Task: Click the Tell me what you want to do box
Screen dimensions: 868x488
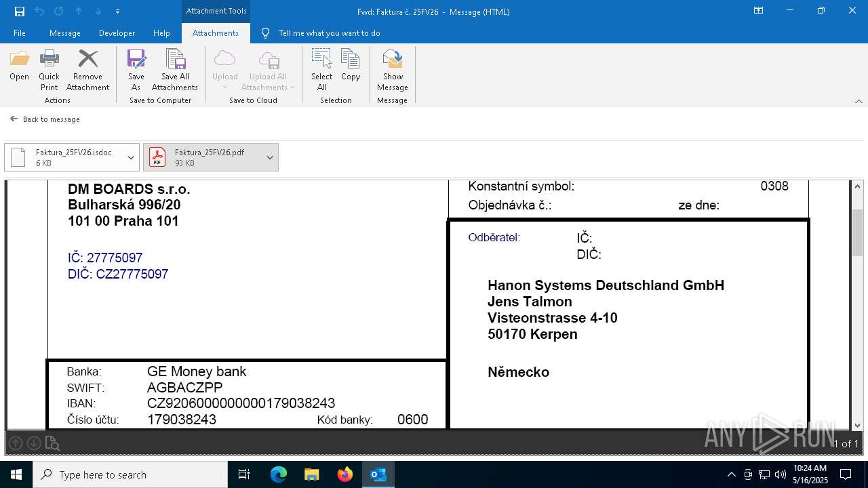Action: [329, 33]
